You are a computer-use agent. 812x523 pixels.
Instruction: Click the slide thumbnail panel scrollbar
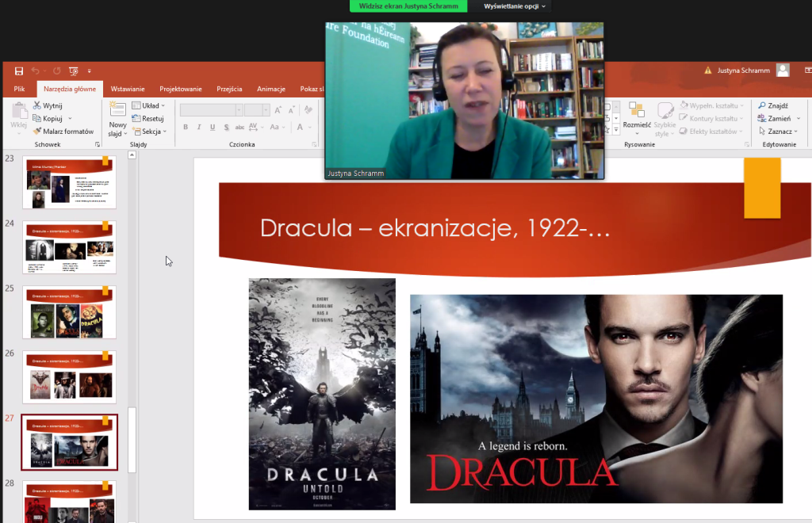click(x=132, y=440)
